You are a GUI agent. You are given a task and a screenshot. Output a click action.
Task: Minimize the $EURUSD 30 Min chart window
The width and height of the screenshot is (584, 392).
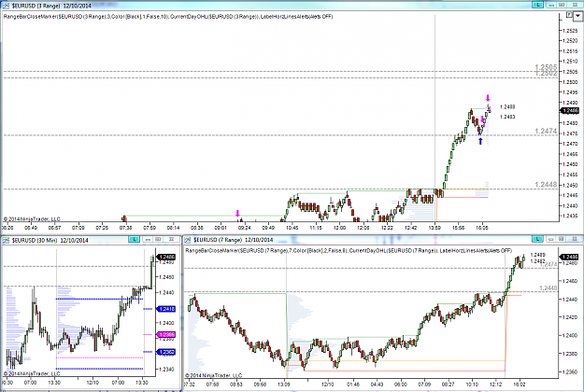coord(148,240)
